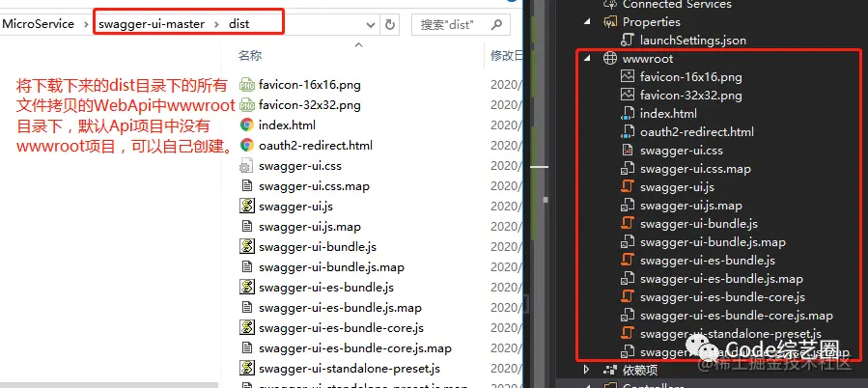Click the search magnifier icon in Explorer

(496, 24)
